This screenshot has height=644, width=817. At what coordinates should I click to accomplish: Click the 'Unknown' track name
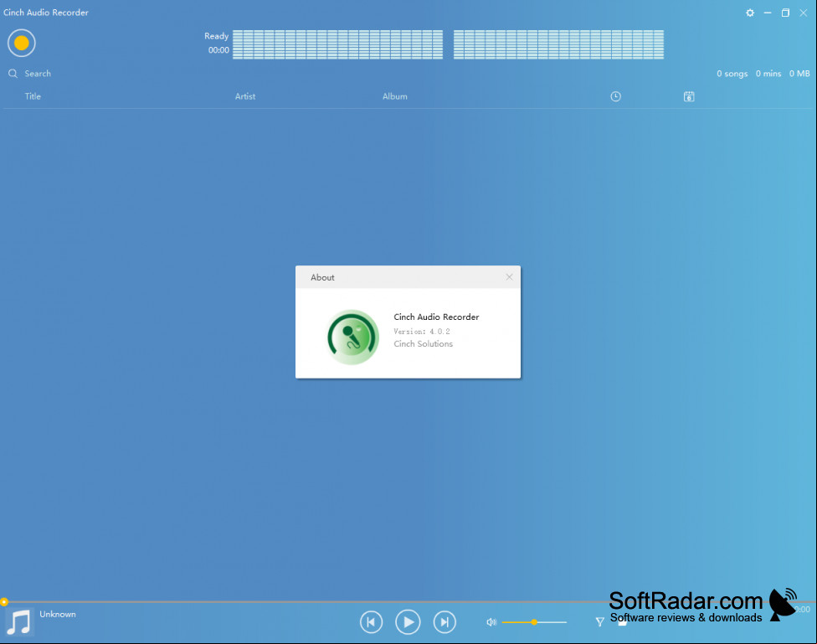pyautogui.click(x=58, y=615)
